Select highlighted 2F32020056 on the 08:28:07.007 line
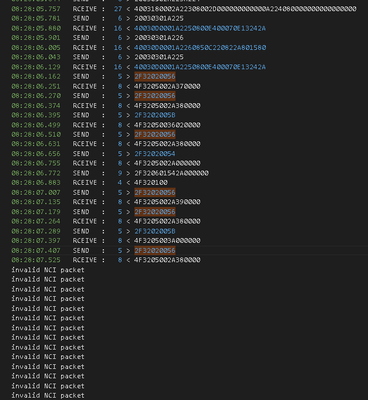The height and width of the screenshot is (400, 368). click(x=155, y=192)
